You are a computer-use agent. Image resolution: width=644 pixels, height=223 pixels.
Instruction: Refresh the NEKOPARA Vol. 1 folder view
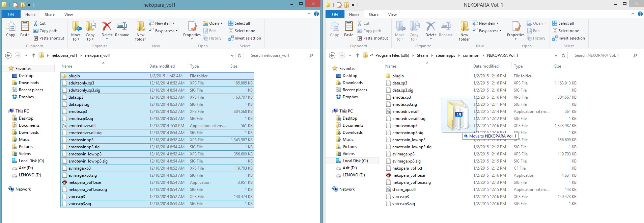point(563,55)
